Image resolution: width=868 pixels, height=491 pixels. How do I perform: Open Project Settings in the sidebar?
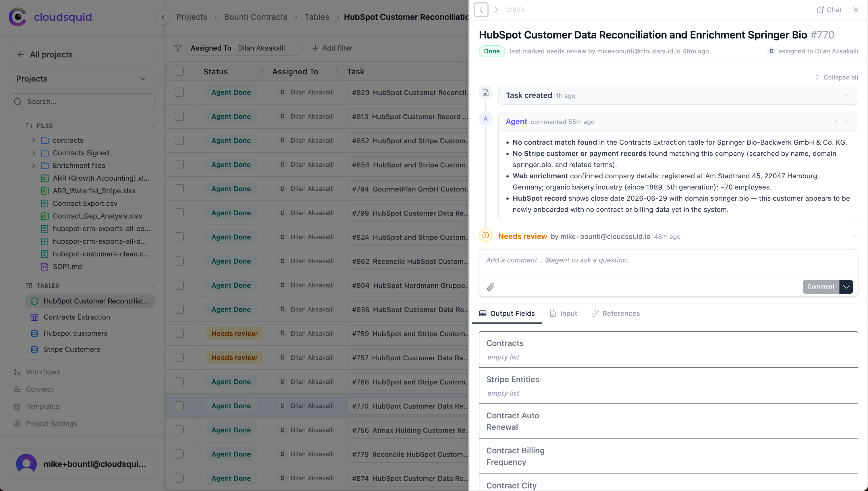click(x=45, y=424)
